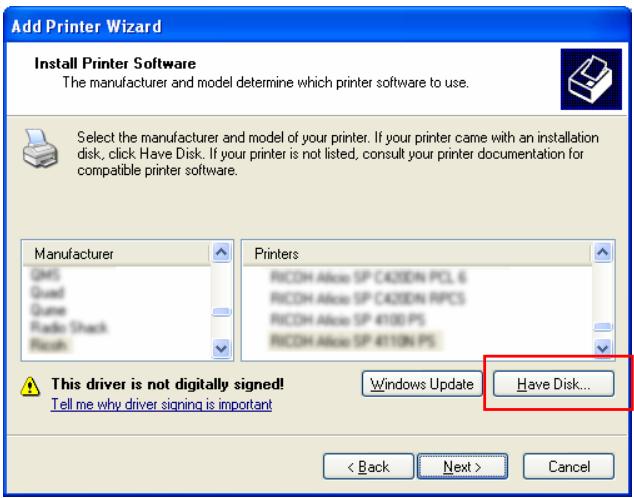Select Ricoh in the Manufacturer list

tap(49, 344)
